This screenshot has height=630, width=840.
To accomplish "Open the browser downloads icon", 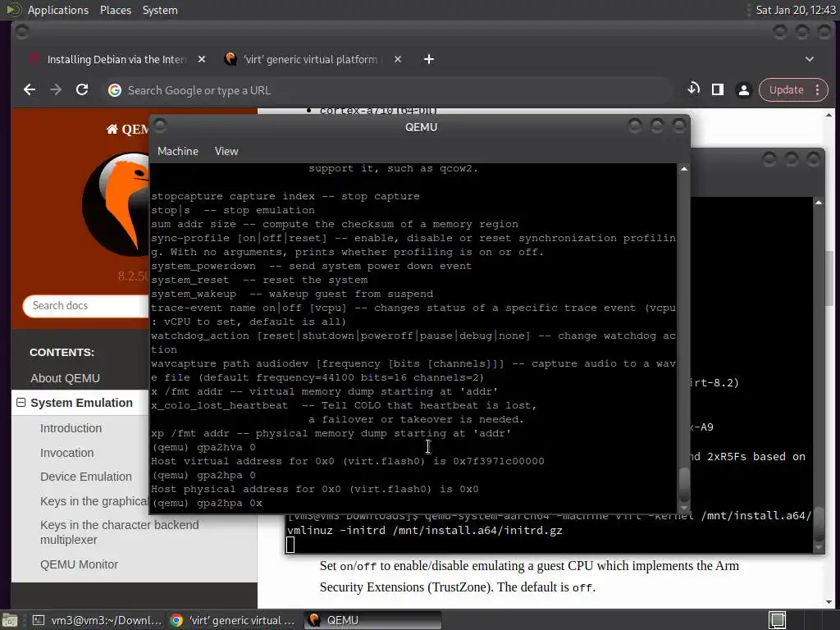I will point(693,89).
